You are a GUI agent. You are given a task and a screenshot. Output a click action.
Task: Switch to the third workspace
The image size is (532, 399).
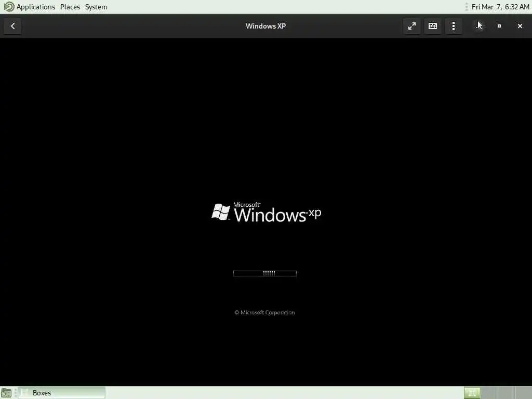coord(506,393)
